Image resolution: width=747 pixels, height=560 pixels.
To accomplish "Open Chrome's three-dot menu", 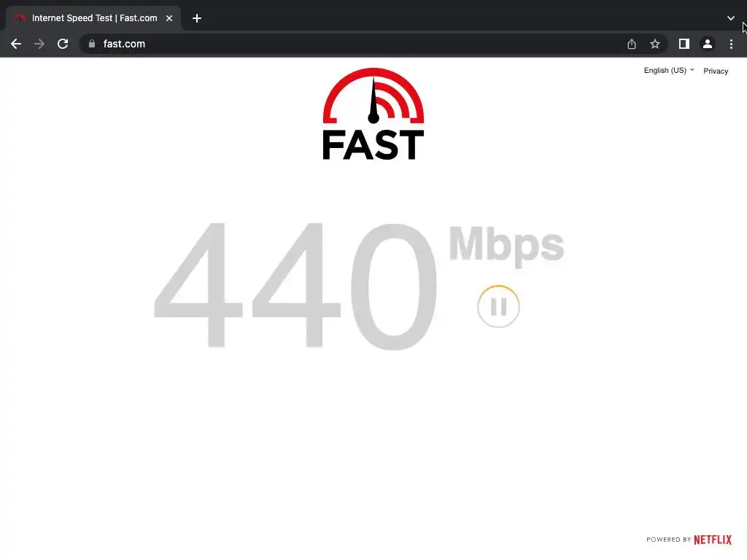I will [731, 44].
